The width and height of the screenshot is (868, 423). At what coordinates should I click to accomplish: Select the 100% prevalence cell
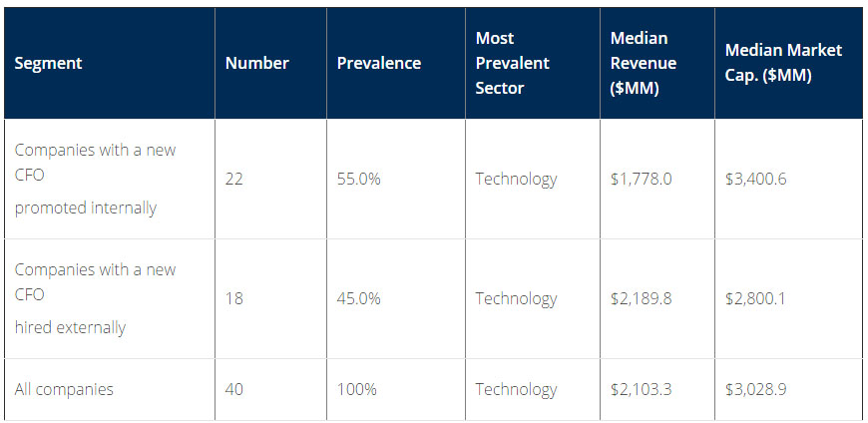tap(357, 389)
